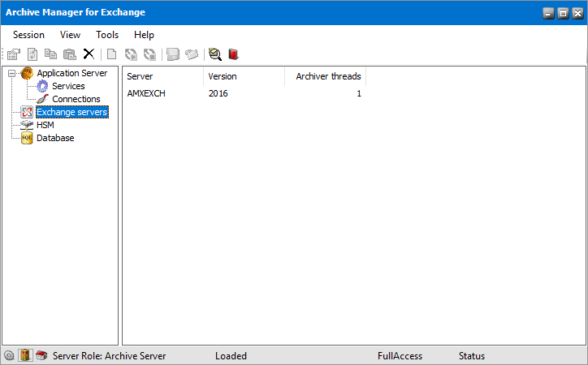The image size is (588, 365).
Task: Select the Connections tree item
Action: click(x=76, y=99)
